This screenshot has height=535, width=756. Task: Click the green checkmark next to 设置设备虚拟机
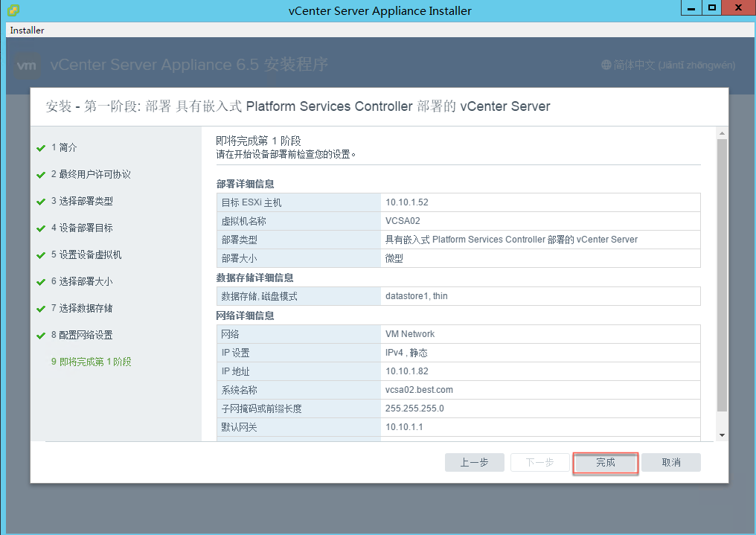[41, 255]
